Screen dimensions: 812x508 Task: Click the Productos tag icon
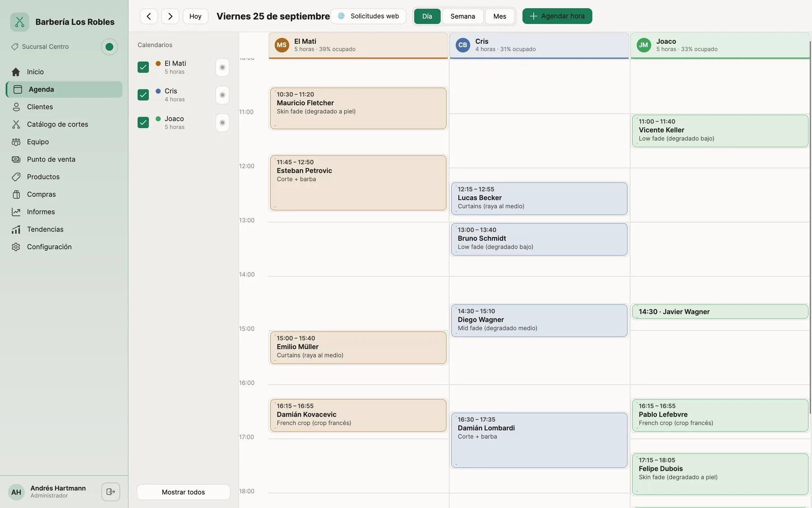tap(16, 177)
